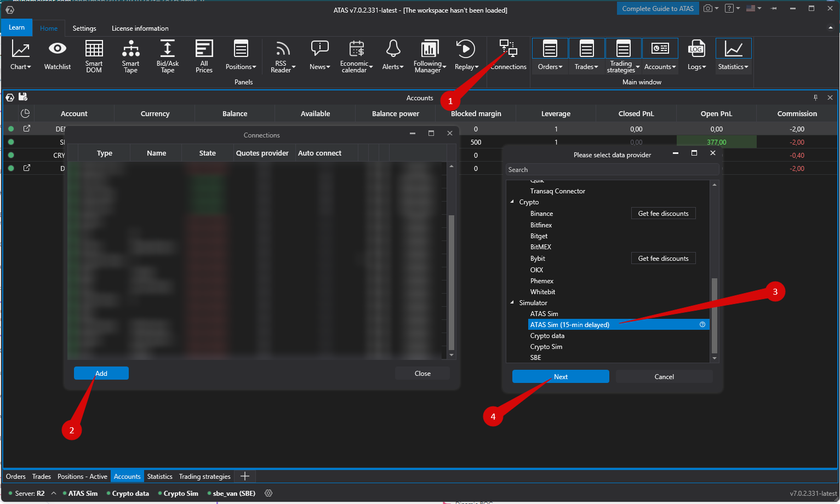The width and height of the screenshot is (840, 504).
Task: Click provider list scrollbar thumb
Action: [x=714, y=316]
